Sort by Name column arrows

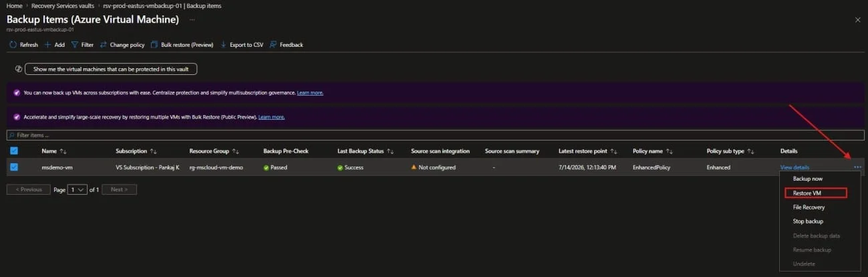coord(63,151)
